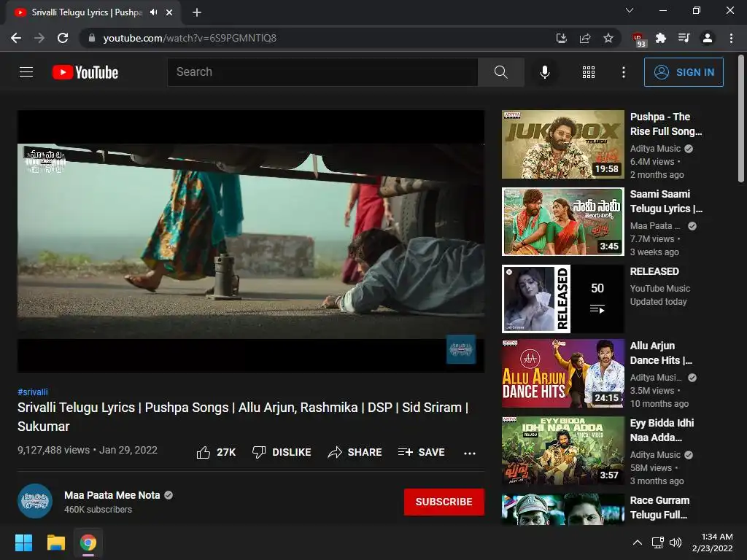The image size is (747, 560).
Task: Focus the YouTube Search field
Action: (322, 72)
